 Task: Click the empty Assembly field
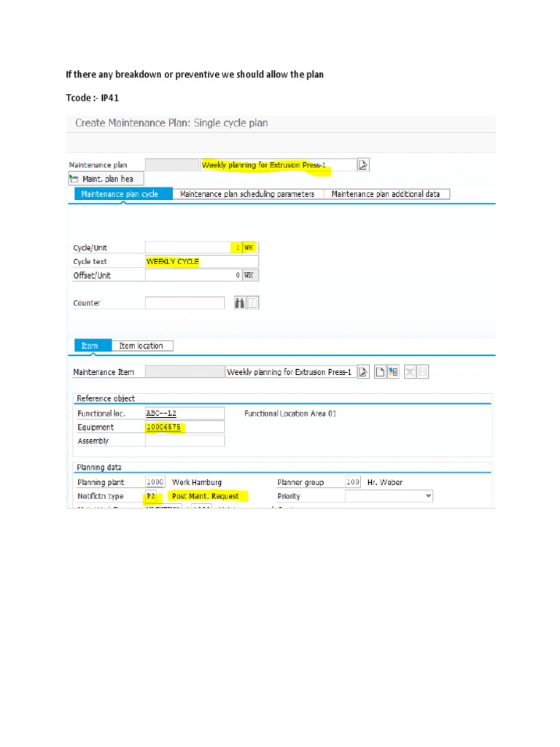click(x=184, y=441)
